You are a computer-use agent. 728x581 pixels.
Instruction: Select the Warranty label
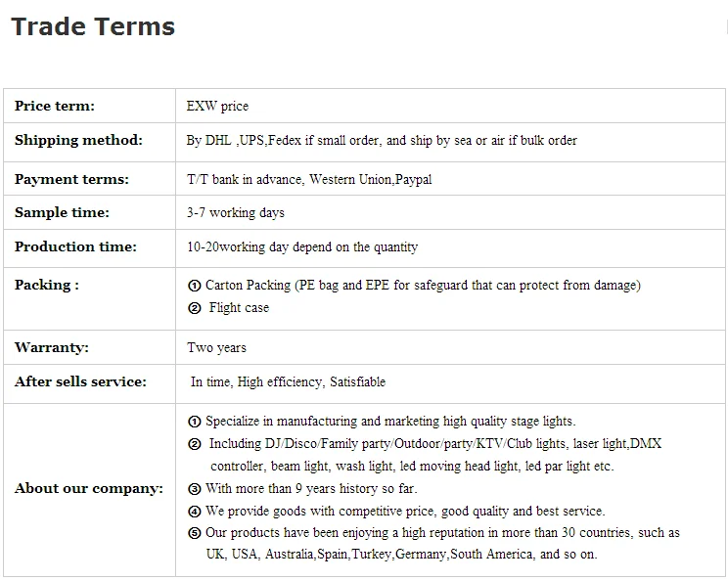point(51,347)
